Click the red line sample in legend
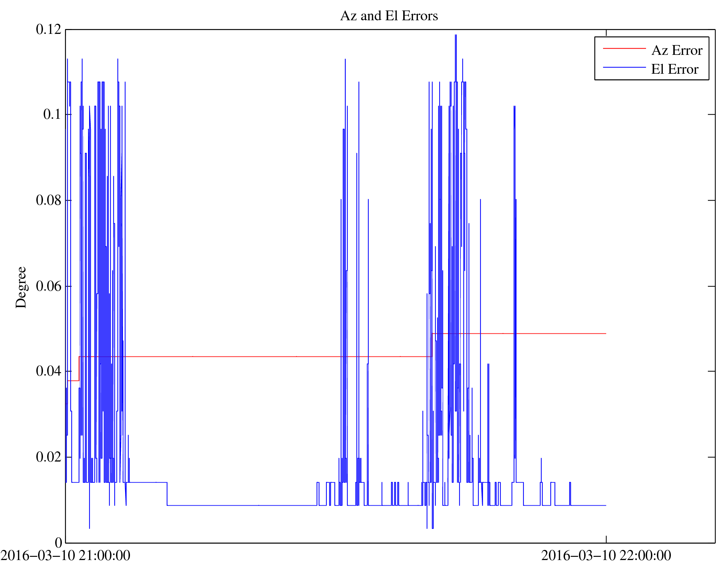 [x=624, y=49]
